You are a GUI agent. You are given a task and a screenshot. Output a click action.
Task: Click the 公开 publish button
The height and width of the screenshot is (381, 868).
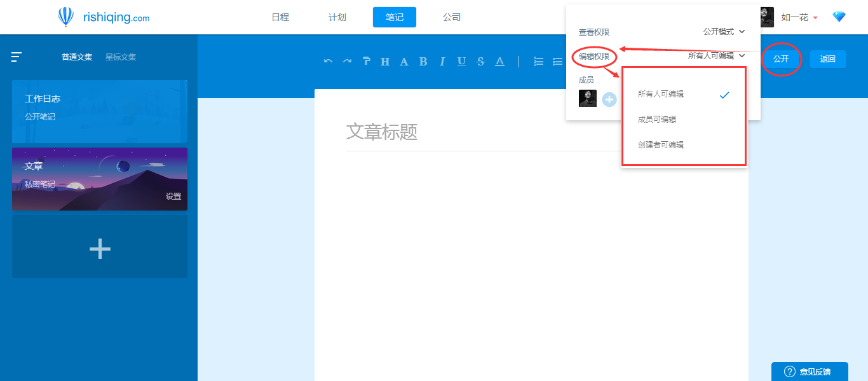[781, 59]
